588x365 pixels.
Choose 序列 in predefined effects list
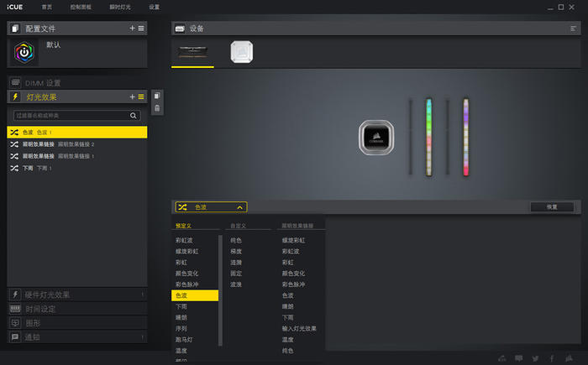pos(181,328)
